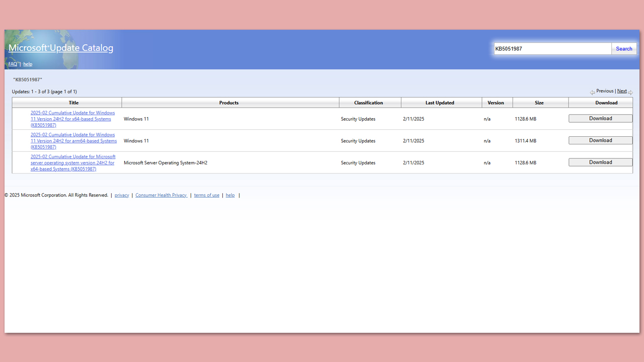
Task: Open the FAQ link in header
Action: tap(13, 64)
